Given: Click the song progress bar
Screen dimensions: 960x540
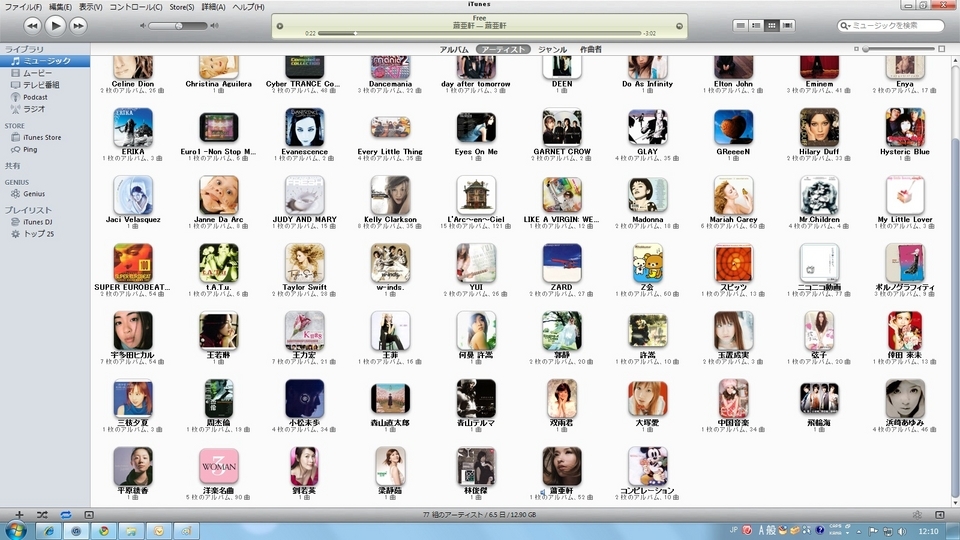Looking at the screenshot, I should click(x=479, y=33).
